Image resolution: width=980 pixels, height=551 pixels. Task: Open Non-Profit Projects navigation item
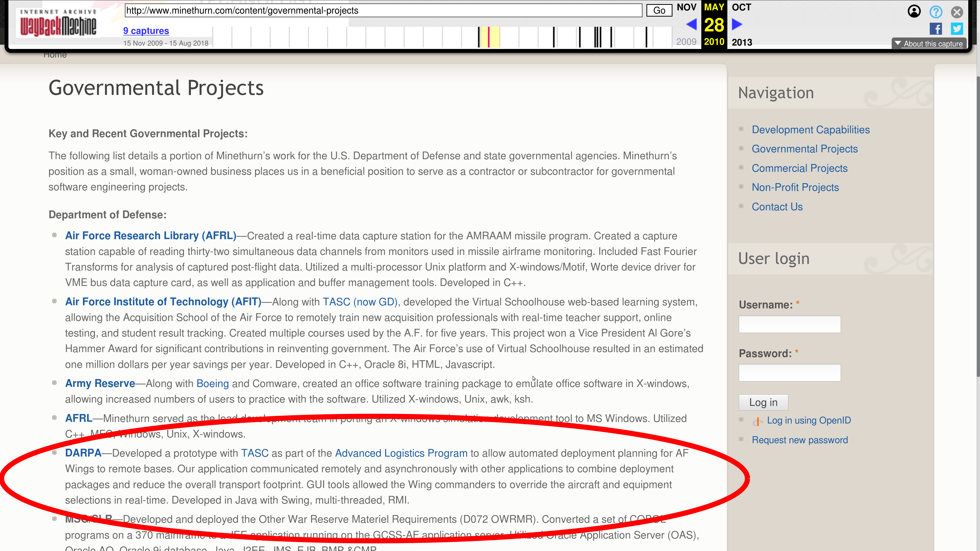[x=795, y=187]
